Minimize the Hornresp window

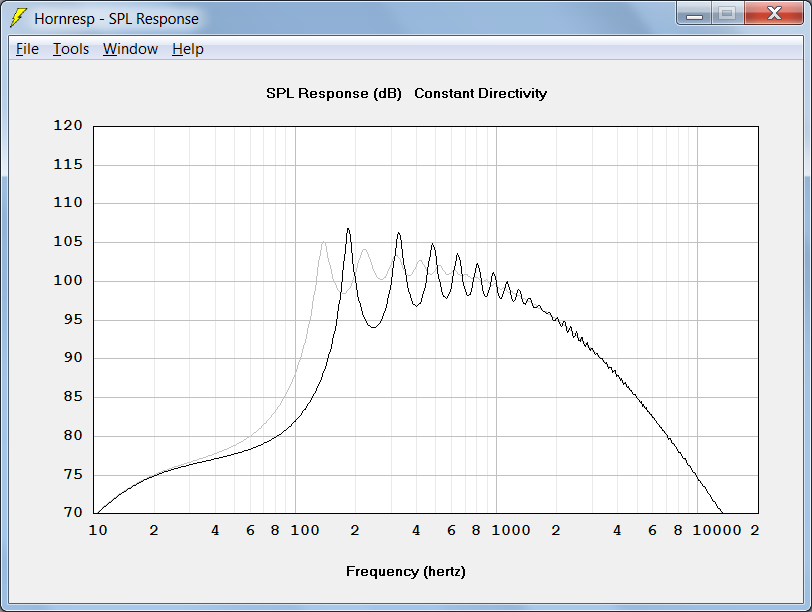pyautogui.click(x=694, y=14)
